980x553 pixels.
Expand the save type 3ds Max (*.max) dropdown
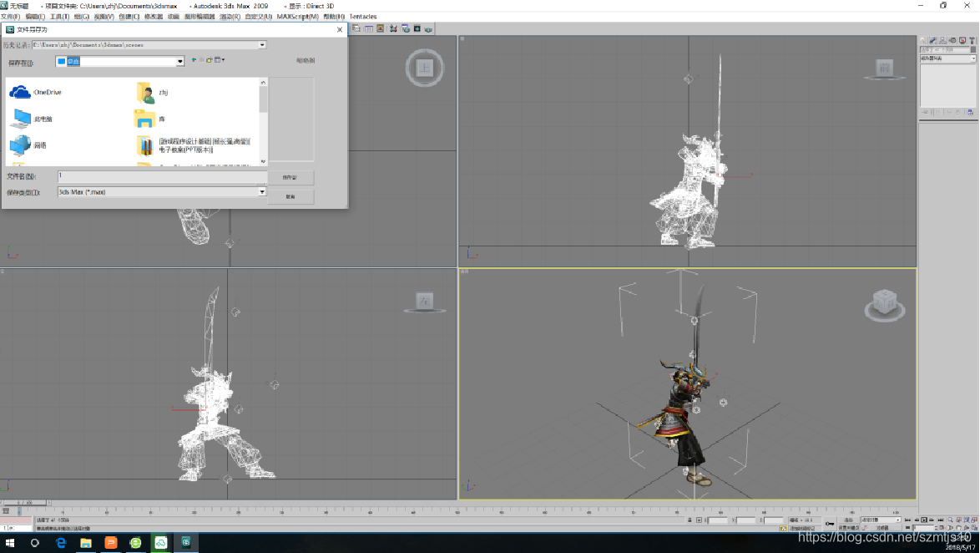tap(262, 192)
